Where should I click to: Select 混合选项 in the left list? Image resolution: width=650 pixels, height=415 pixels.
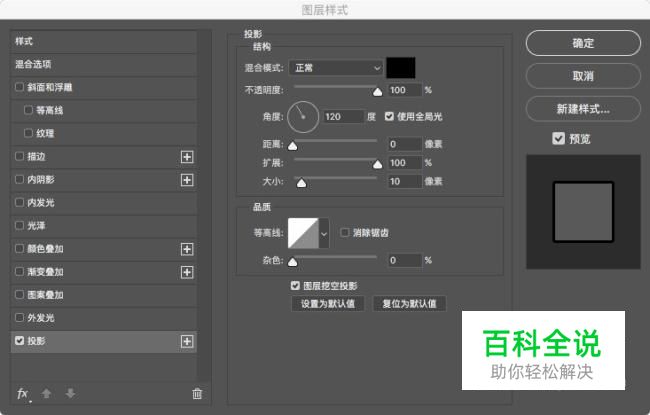104,64
